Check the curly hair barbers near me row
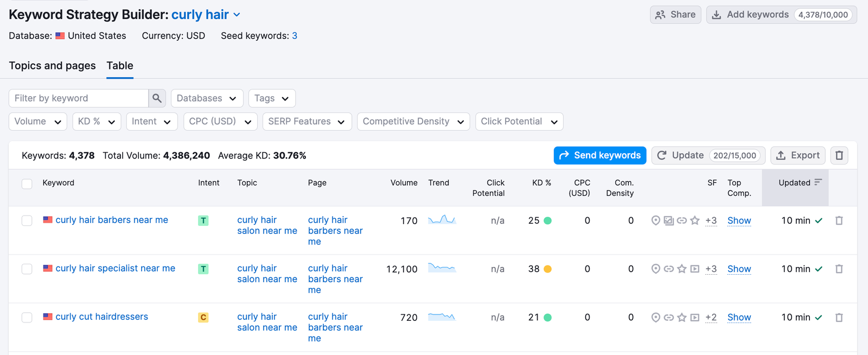Screen dimensions: 868x355 coord(27,221)
